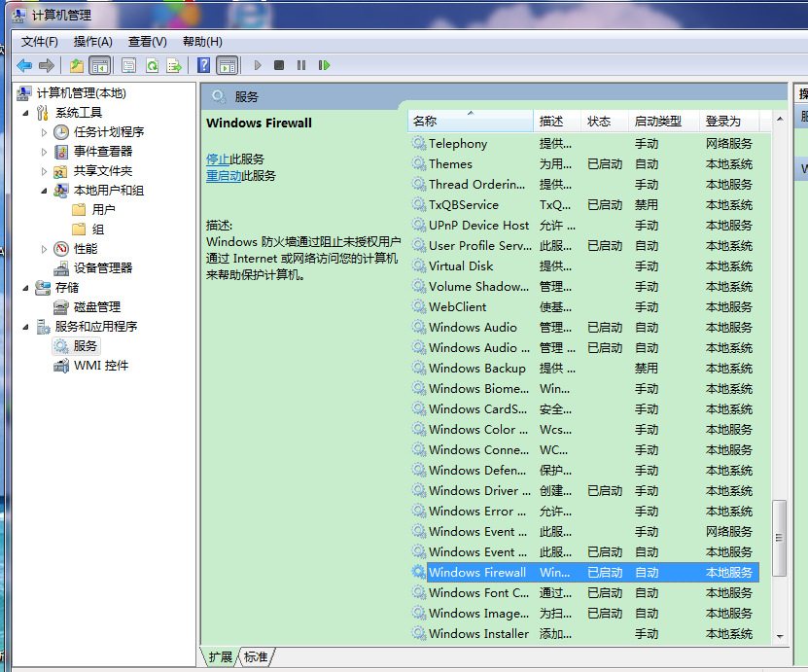Select 共享文件夹 in the tree

click(x=103, y=171)
